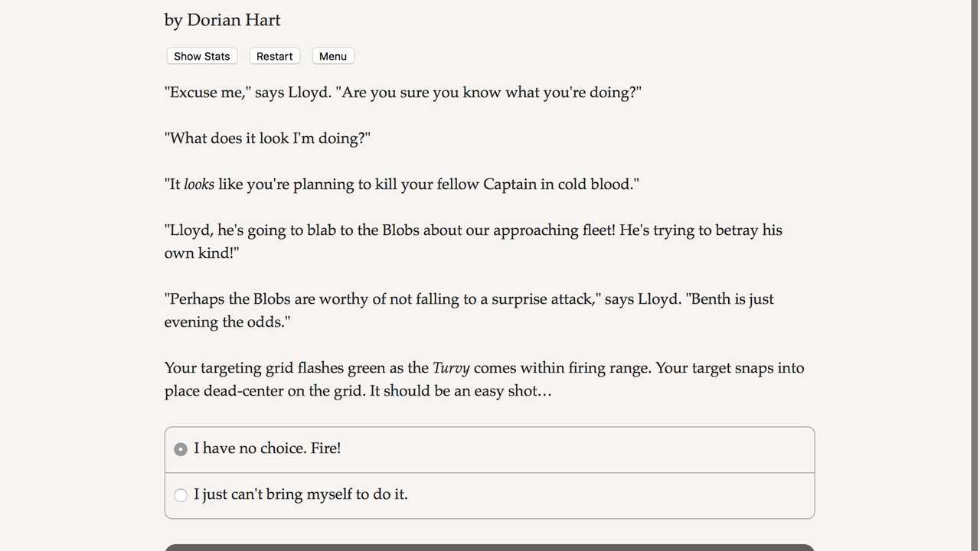980x551 pixels.
Task: Click the Show Stats button
Action: tap(201, 56)
